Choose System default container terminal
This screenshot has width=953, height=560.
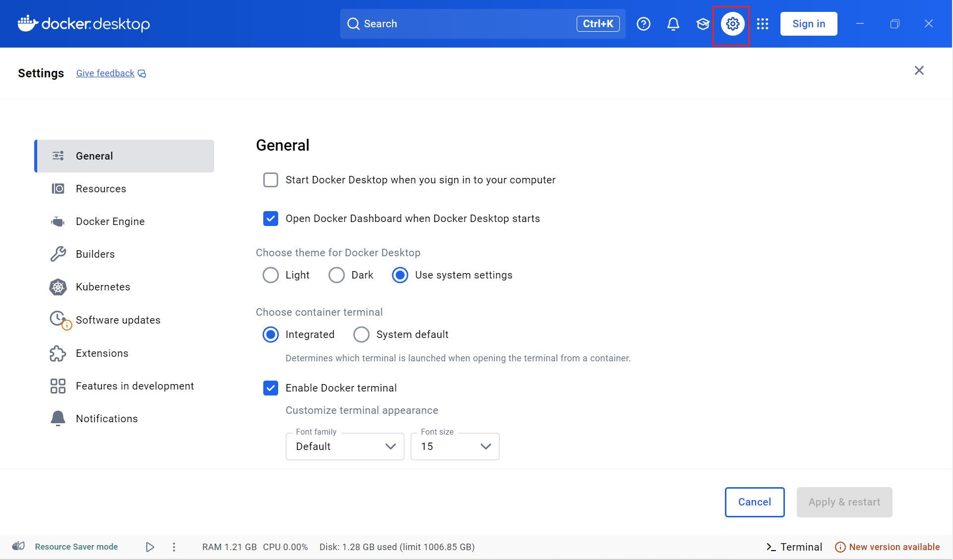point(361,335)
